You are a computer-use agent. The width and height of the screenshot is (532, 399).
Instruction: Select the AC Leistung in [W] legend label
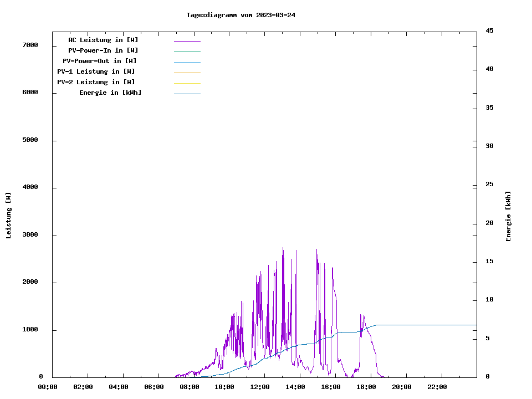(103, 40)
